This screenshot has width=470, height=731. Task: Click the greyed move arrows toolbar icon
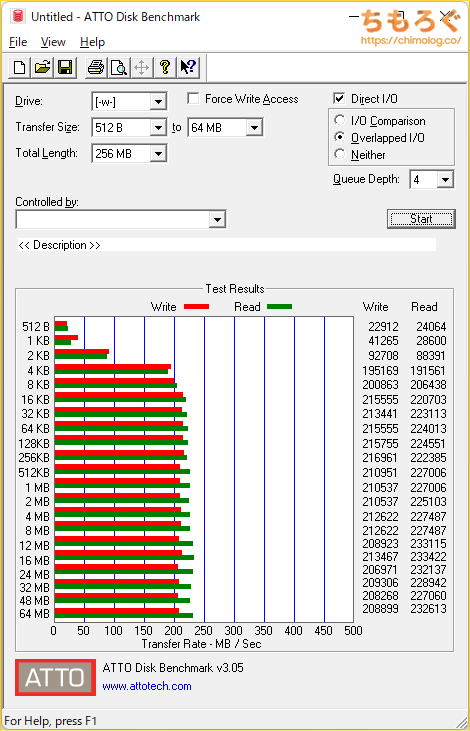[142, 68]
